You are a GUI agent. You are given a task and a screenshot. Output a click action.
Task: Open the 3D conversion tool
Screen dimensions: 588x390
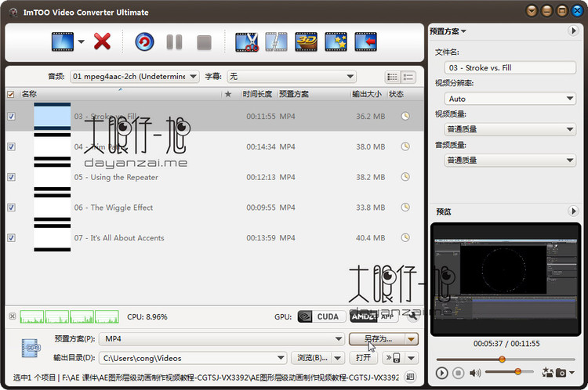[x=306, y=42]
